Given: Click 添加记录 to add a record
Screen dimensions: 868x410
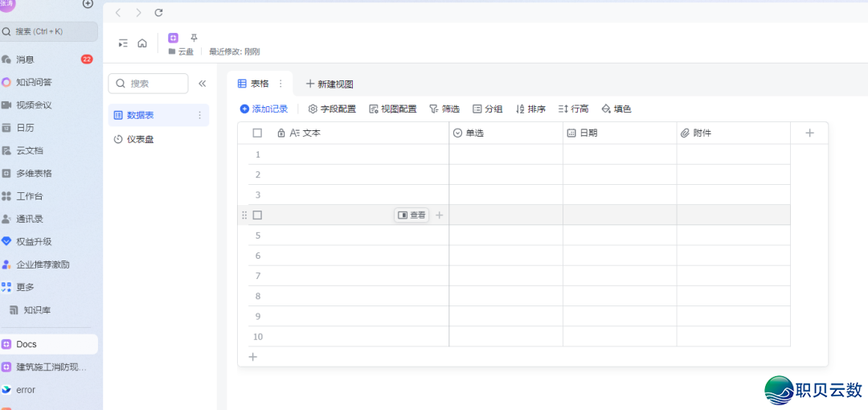Looking at the screenshot, I should (264, 109).
